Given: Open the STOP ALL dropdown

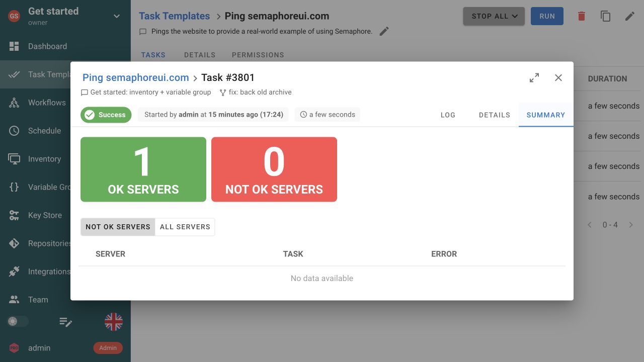Looking at the screenshot, I should tap(494, 16).
